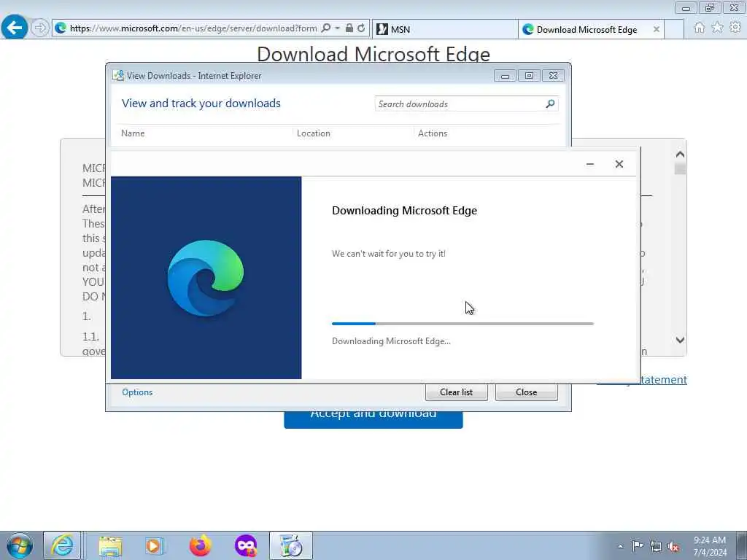Click the Actions column header

(433, 133)
